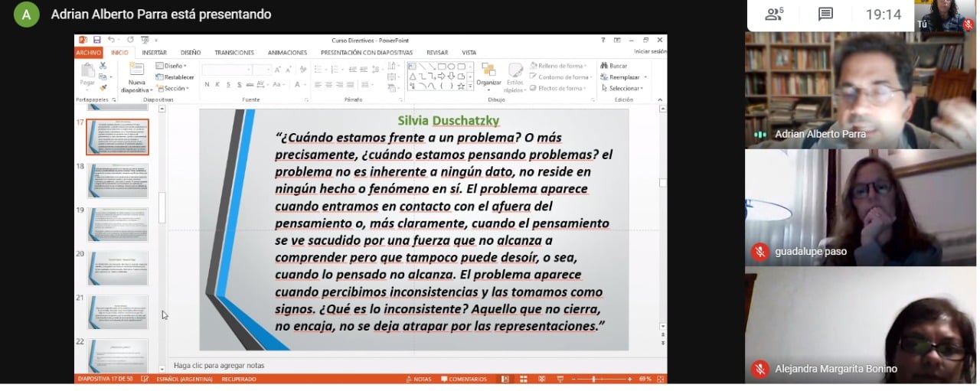Toggle Bold (N) formatting
The image size is (980, 391).
[x=207, y=84]
